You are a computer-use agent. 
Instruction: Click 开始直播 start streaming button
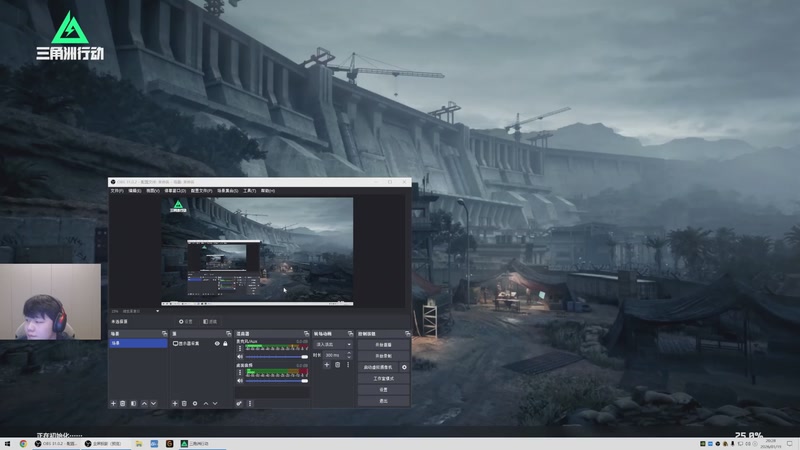pos(383,345)
